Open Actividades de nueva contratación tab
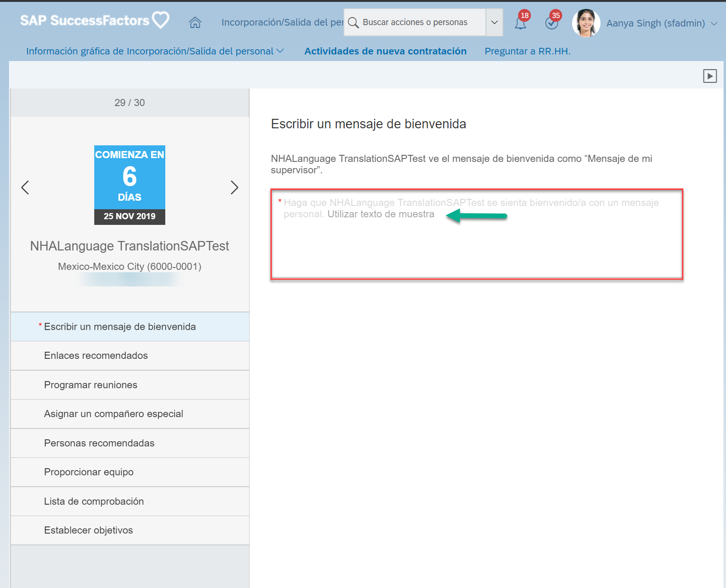The height and width of the screenshot is (588, 726). (x=385, y=51)
